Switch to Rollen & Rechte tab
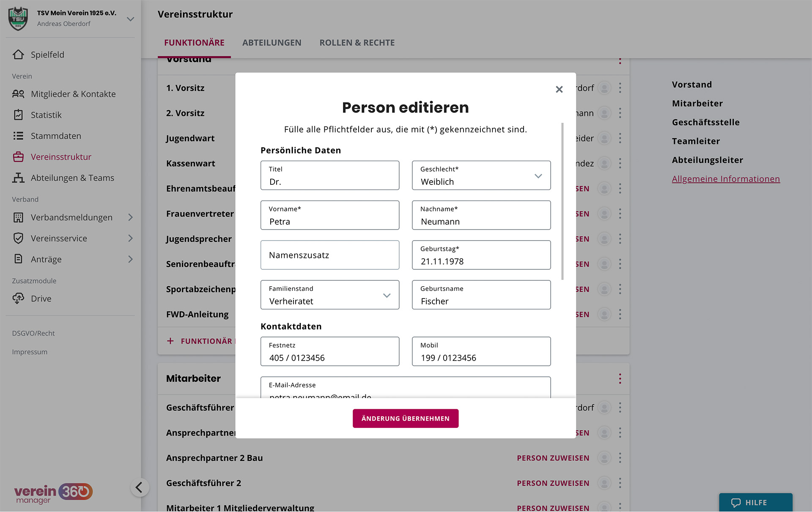The image size is (812, 512). pos(357,43)
